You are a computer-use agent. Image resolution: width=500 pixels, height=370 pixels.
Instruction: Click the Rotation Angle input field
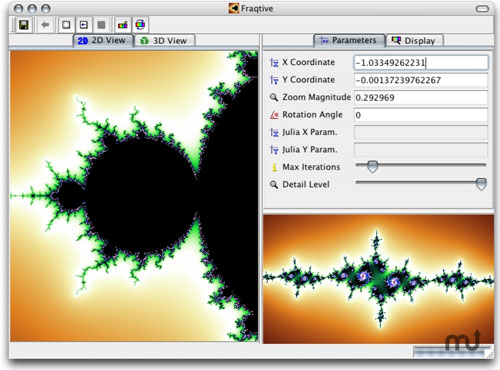[421, 115]
